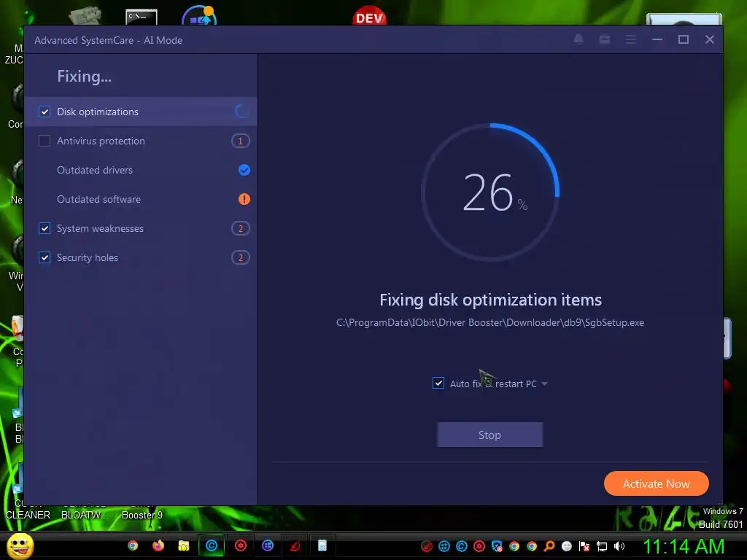
Task: Click the blue checkmark beside Outdated drivers
Action: tap(244, 170)
